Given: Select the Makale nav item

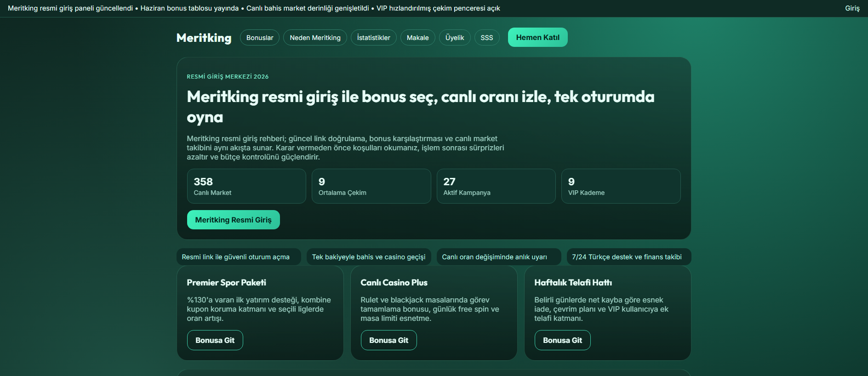Looking at the screenshot, I should [417, 38].
